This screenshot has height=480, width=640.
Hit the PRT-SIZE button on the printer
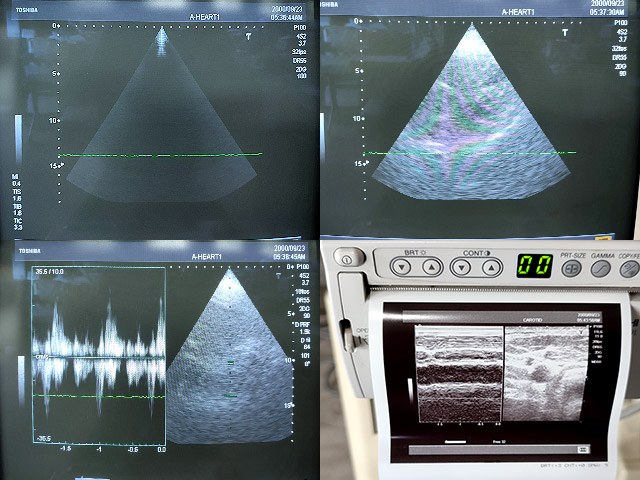[x=571, y=269]
